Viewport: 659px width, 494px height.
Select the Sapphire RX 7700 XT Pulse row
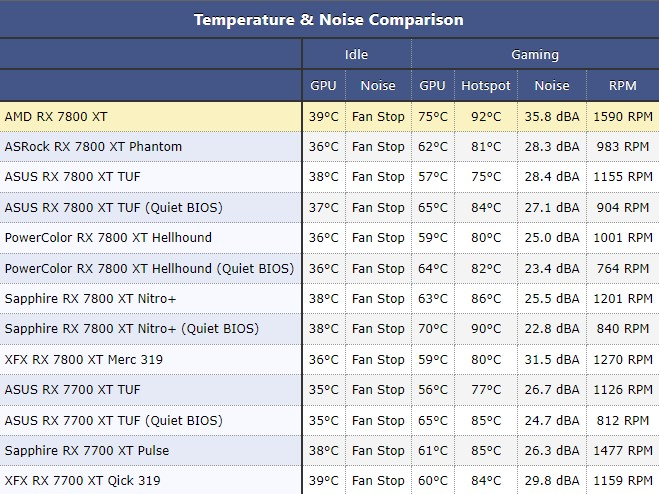[330, 450]
